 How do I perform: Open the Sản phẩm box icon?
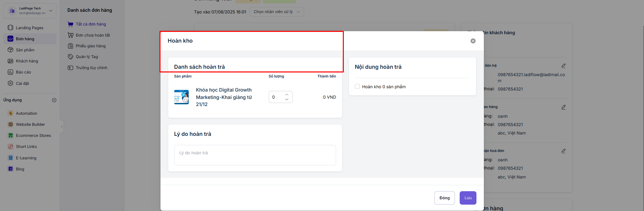(x=10, y=50)
